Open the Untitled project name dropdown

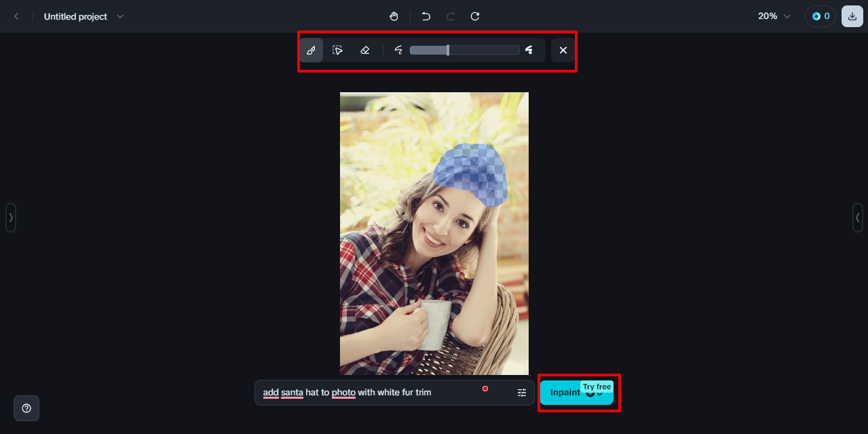click(83, 16)
